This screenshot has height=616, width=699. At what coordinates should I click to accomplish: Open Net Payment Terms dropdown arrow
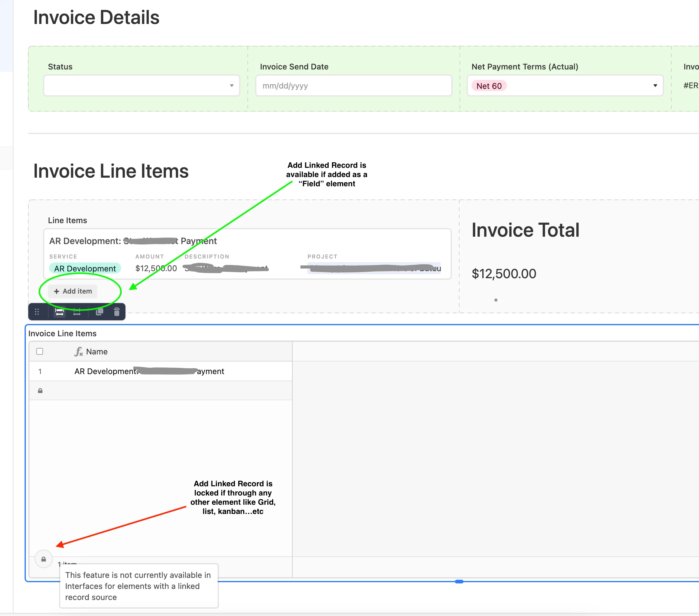tap(655, 85)
